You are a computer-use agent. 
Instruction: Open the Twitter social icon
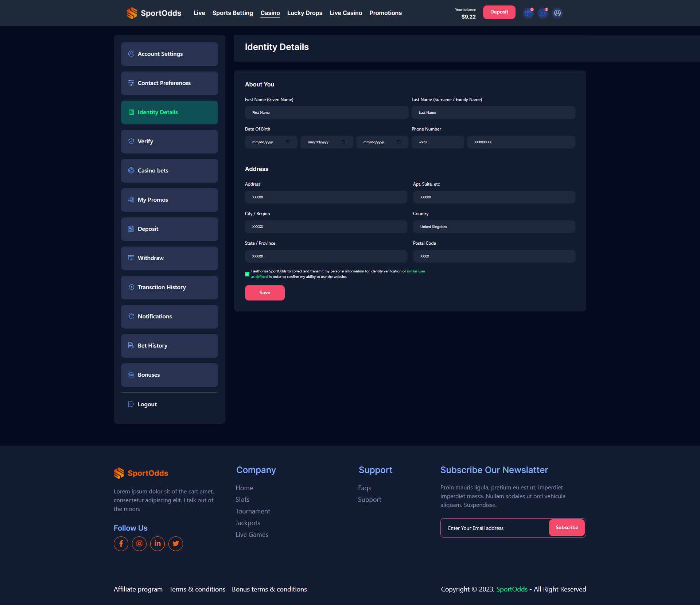[176, 544]
